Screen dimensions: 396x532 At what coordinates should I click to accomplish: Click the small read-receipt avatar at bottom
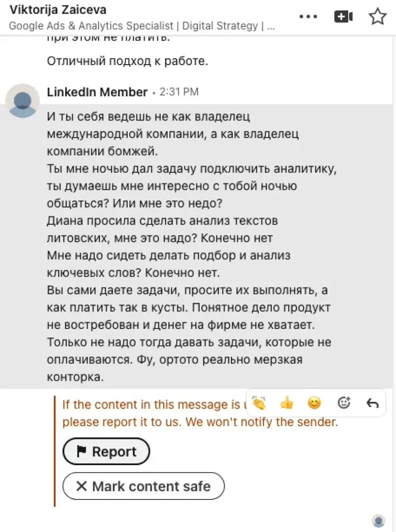378,521
